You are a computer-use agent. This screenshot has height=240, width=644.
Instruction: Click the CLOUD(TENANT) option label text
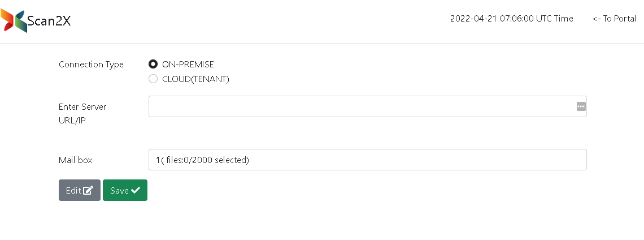195,79
